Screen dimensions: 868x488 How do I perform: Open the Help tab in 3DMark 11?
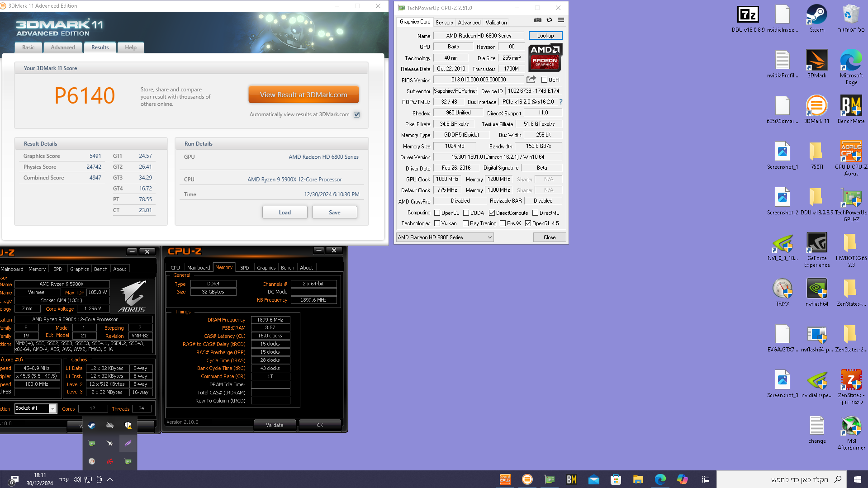[x=131, y=47]
